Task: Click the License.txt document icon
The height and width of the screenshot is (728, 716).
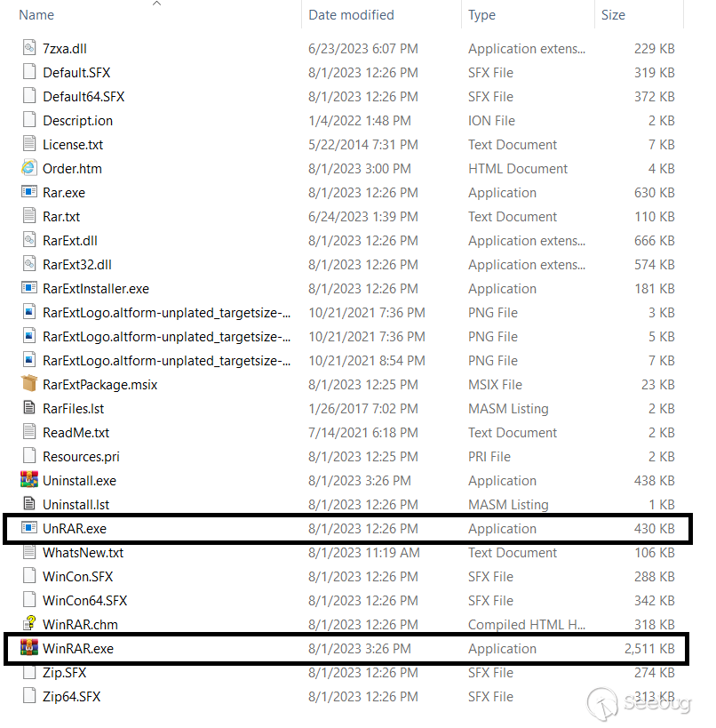Action: pyautogui.click(x=28, y=144)
